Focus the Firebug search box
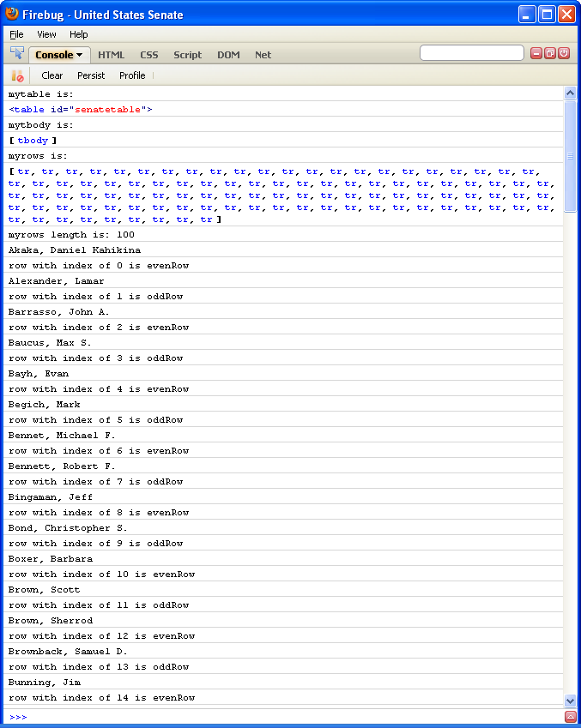 472,53
